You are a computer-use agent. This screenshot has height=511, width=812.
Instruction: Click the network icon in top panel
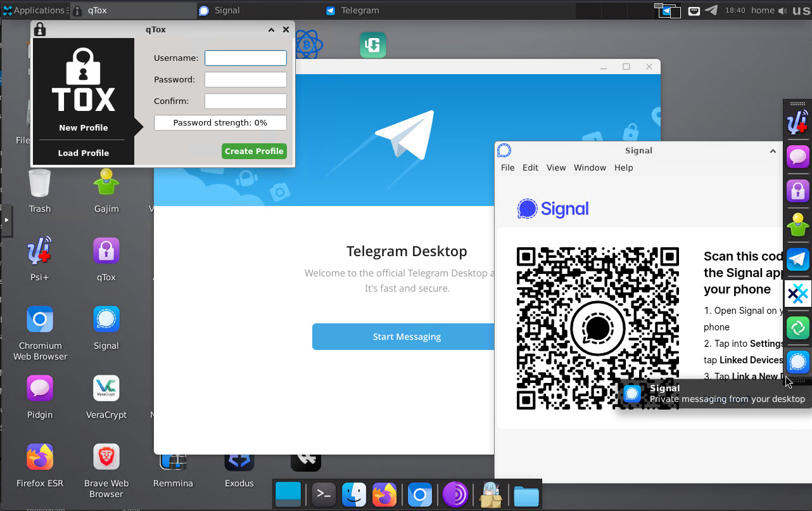click(x=694, y=10)
